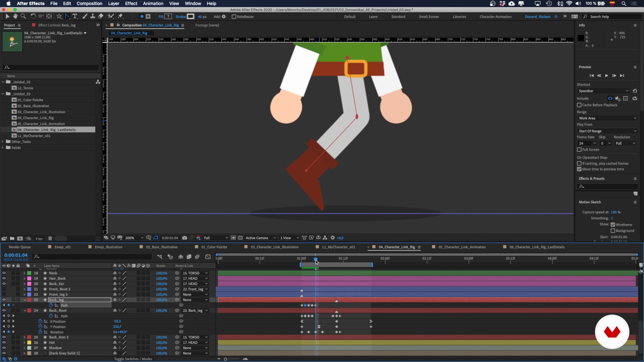The width and height of the screenshot is (644, 362).
Task: Open the Start Of Range dropdown
Action: coord(607,131)
